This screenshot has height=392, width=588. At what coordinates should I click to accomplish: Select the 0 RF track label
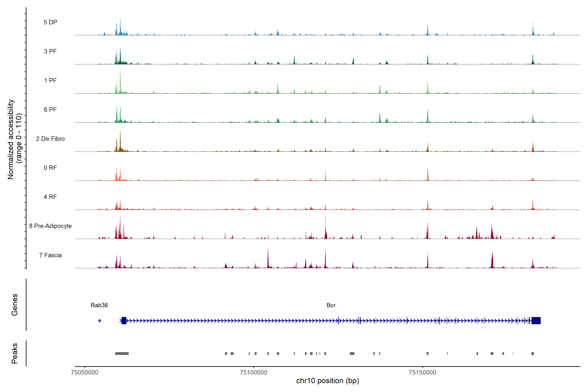point(50,168)
